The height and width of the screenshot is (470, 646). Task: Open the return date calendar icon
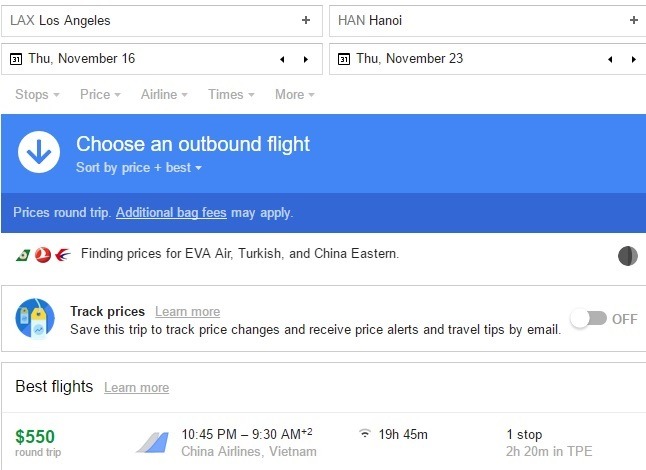[344, 59]
